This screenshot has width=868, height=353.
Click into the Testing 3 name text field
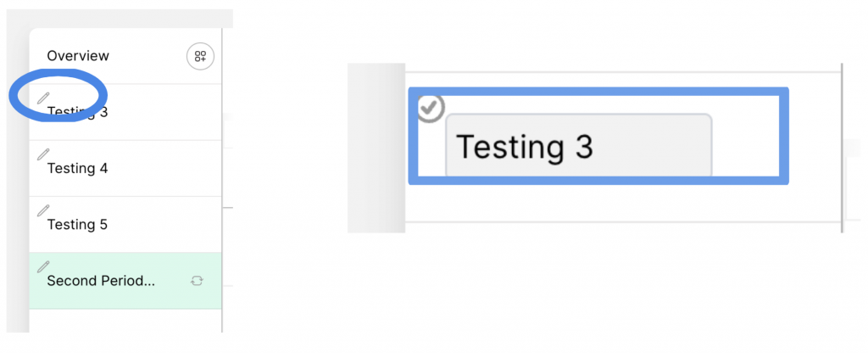[578, 146]
